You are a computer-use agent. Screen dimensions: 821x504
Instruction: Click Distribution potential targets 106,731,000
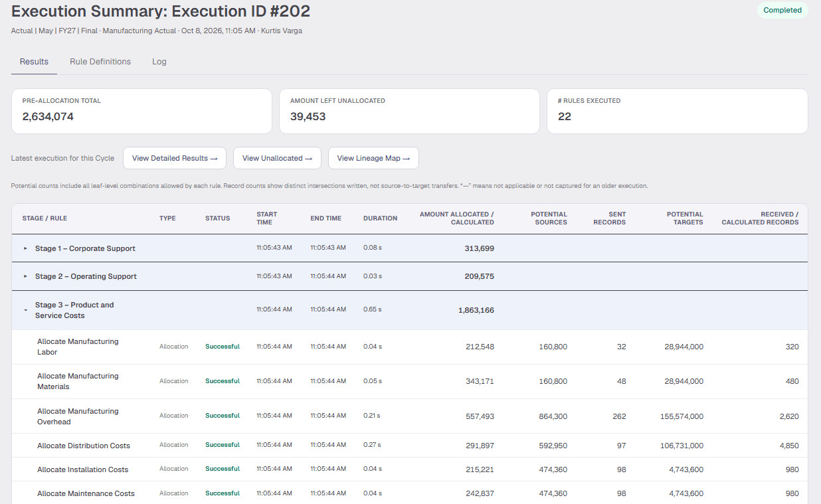(x=682, y=446)
